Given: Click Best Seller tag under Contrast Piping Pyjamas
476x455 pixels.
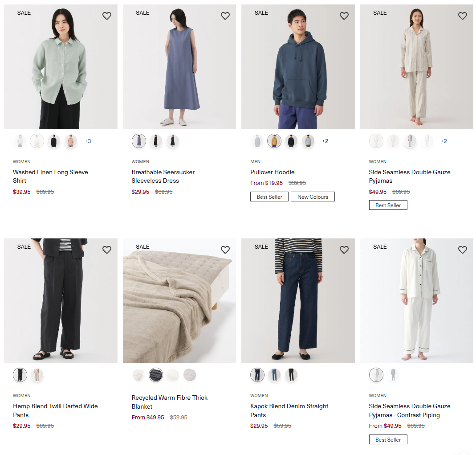Looking at the screenshot, I should tap(388, 440).
